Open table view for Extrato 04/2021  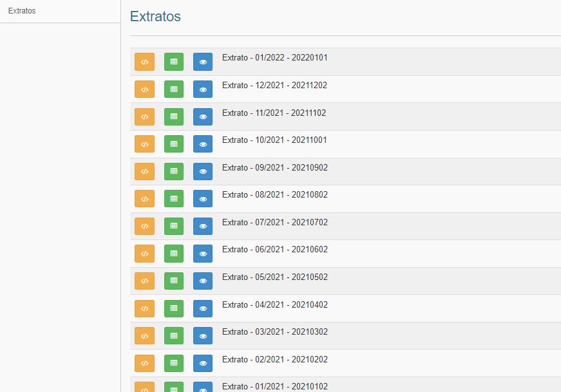(x=173, y=308)
